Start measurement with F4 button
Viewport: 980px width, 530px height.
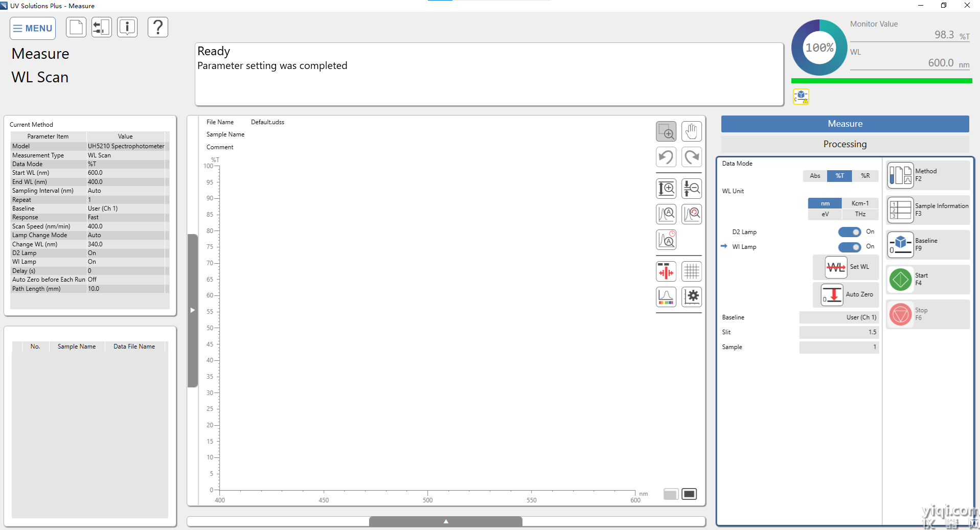pos(928,280)
